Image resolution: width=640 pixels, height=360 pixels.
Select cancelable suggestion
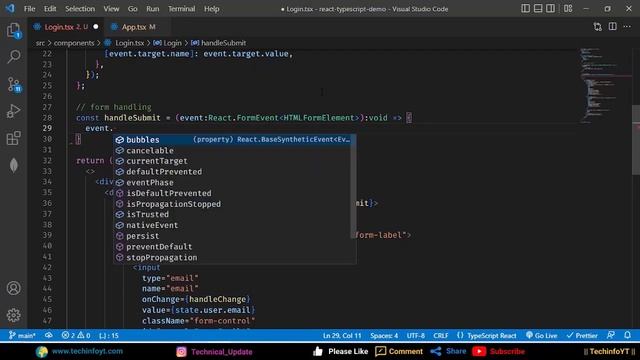(232, 150)
